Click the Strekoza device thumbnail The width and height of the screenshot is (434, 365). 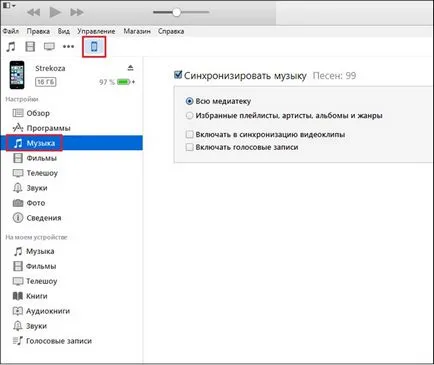pyautogui.click(x=17, y=75)
